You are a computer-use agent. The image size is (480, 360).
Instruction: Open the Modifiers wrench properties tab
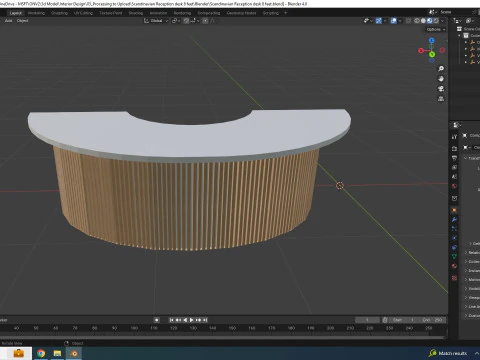click(454, 219)
